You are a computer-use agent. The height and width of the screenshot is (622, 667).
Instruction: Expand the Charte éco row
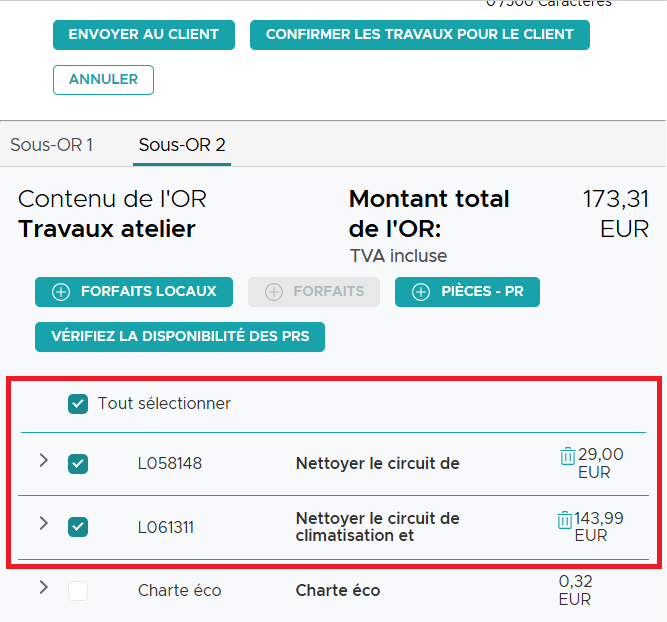pos(43,587)
